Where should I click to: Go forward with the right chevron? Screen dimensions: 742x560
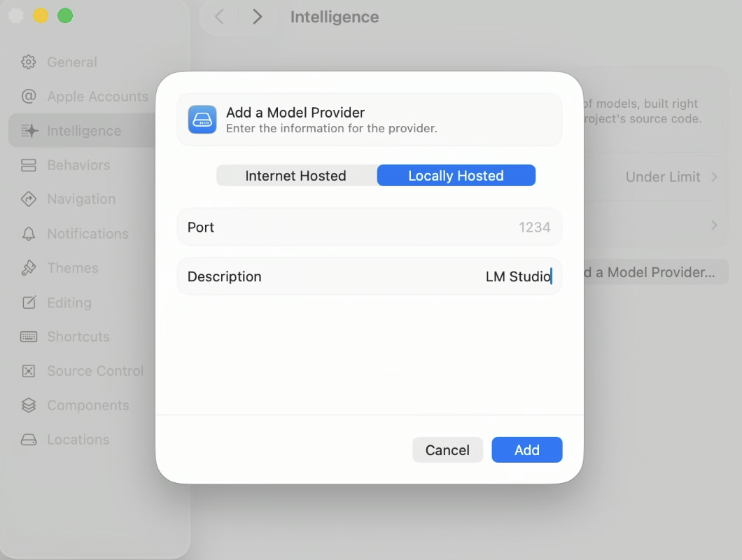tap(257, 17)
